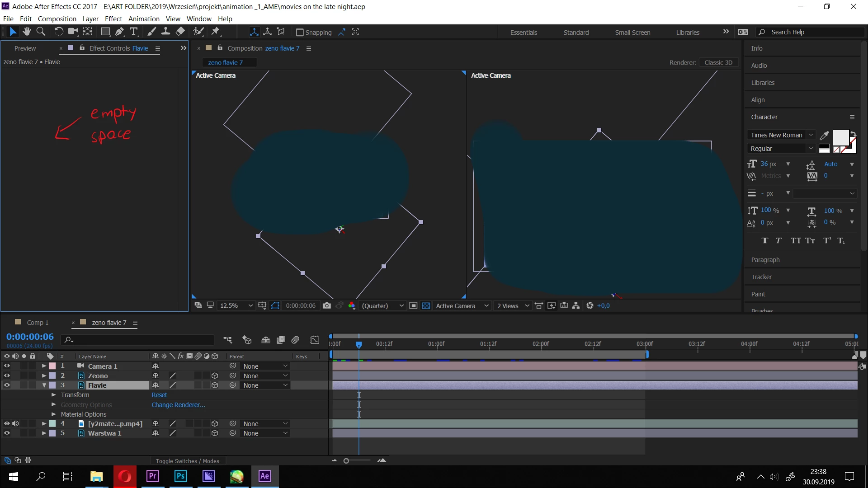Hide the Zeono layer with eye

pyautogui.click(x=7, y=375)
